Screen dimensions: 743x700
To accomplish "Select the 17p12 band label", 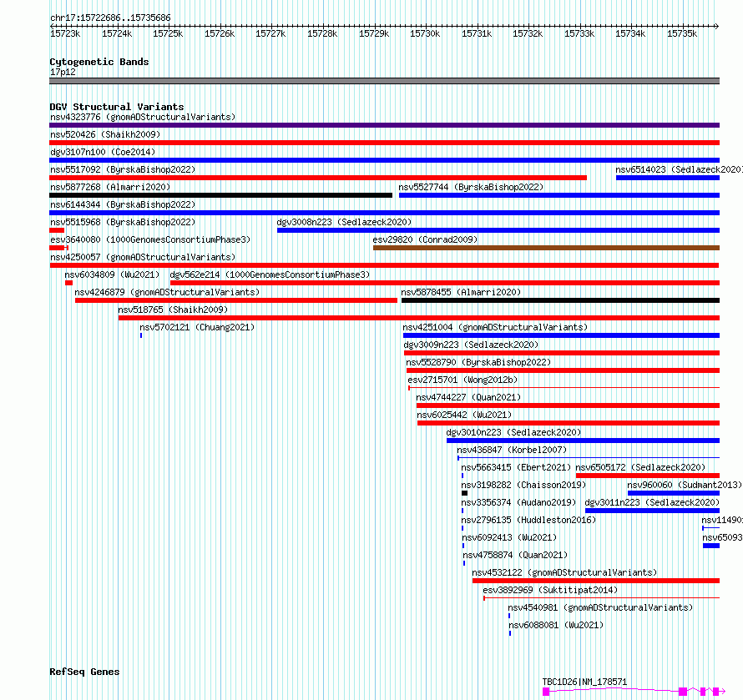I will coord(63,72).
